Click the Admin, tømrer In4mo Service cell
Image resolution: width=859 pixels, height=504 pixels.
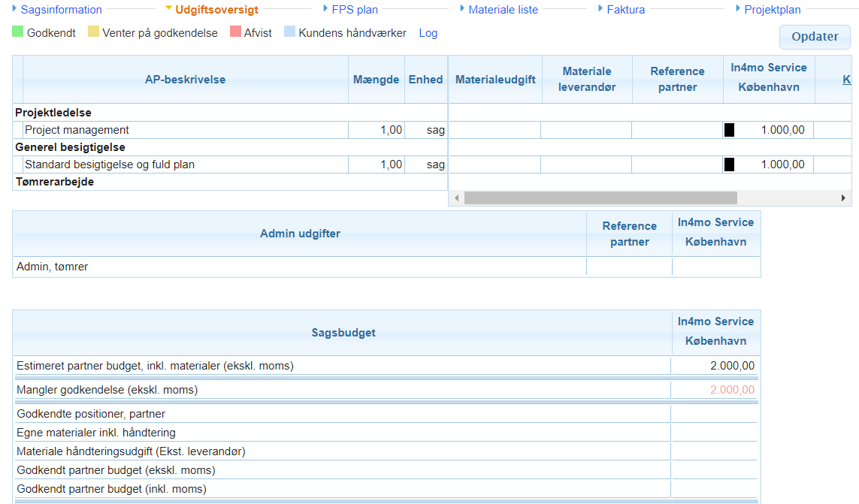click(x=715, y=267)
